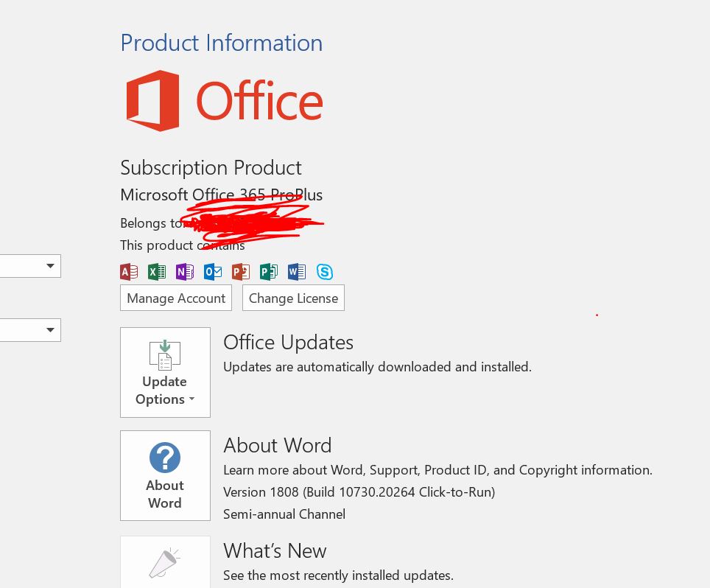Click 'Learn more about Word, Support' description
This screenshot has height=588, width=710.
pyautogui.click(x=438, y=470)
